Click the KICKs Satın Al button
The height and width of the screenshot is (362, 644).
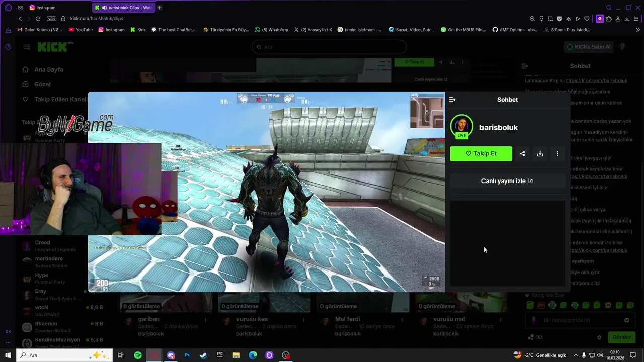pyautogui.click(x=589, y=47)
